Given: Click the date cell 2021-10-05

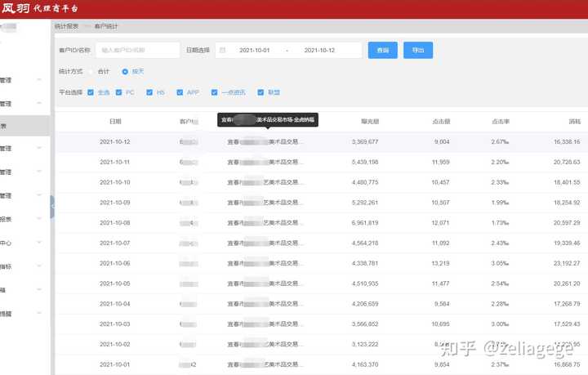Looking at the screenshot, I should pyautogui.click(x=115, y=283).
